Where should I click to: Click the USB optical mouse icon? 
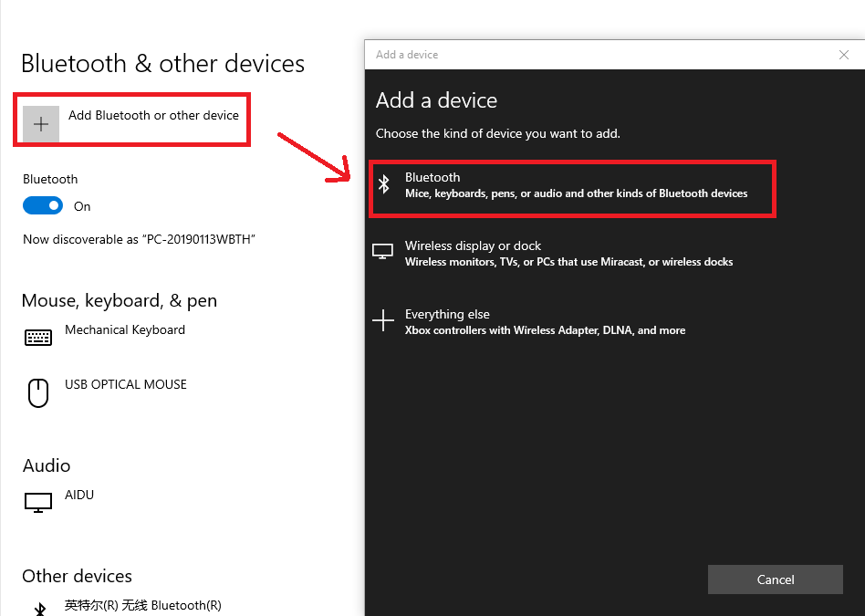[38, 393]
